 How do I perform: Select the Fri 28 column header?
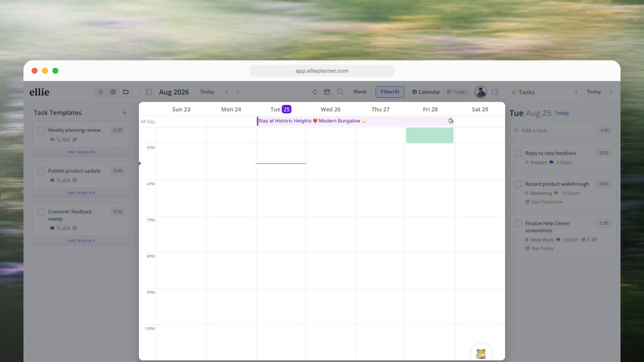click(430, 109)
